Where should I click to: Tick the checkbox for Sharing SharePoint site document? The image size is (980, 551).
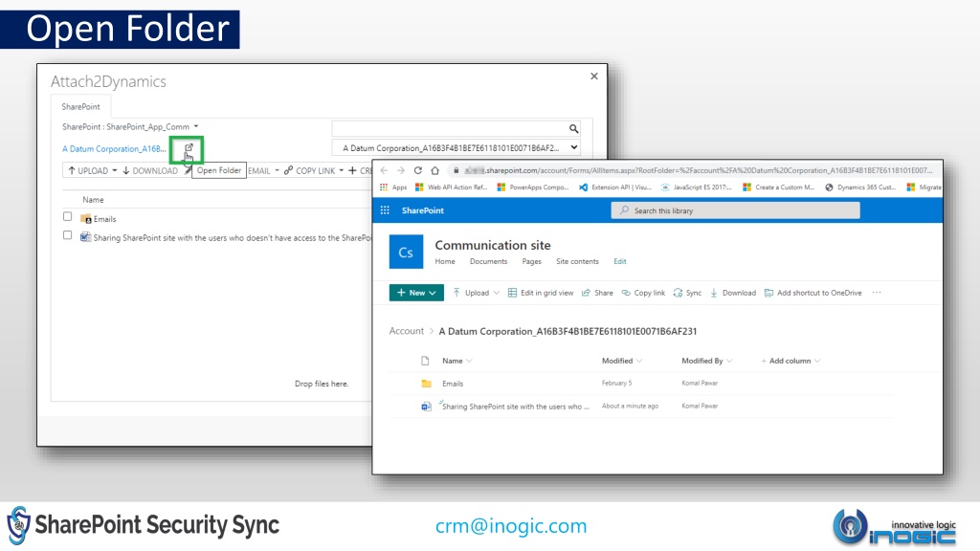(68, 235)
